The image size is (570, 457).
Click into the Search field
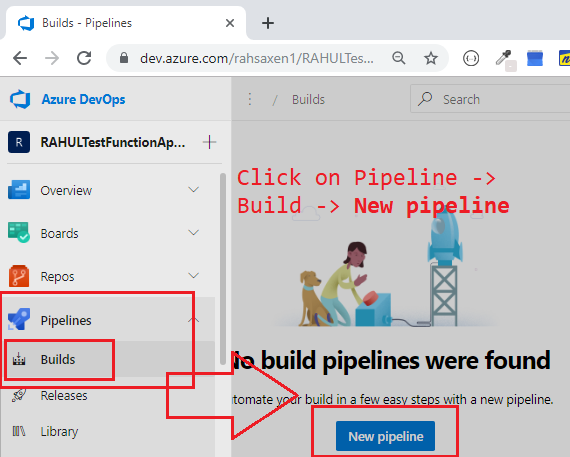490,99
